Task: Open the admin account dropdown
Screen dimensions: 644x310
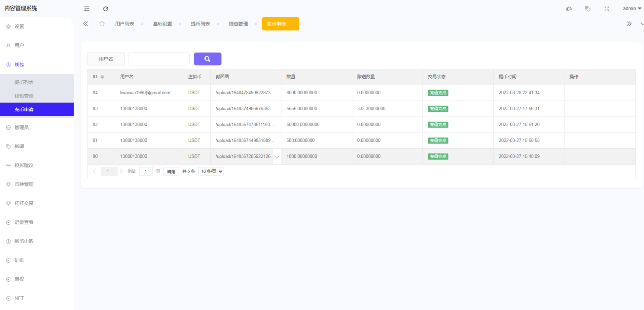Action: (631, 9)
